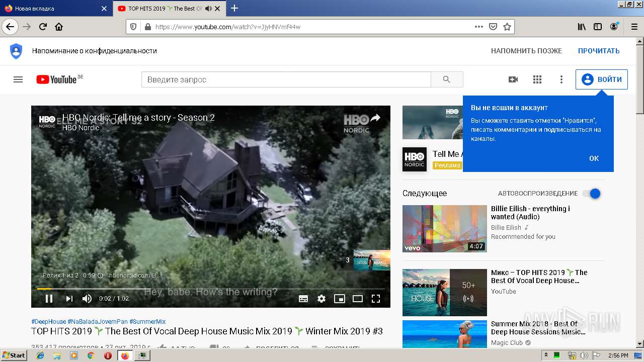Open YouTube apps grid
The width and height of the screenshot is (644, 362).
click(x=537, y=79)
